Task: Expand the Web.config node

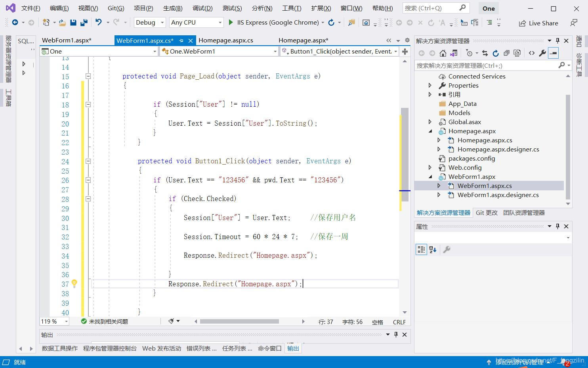Action: tap(430, 167)
